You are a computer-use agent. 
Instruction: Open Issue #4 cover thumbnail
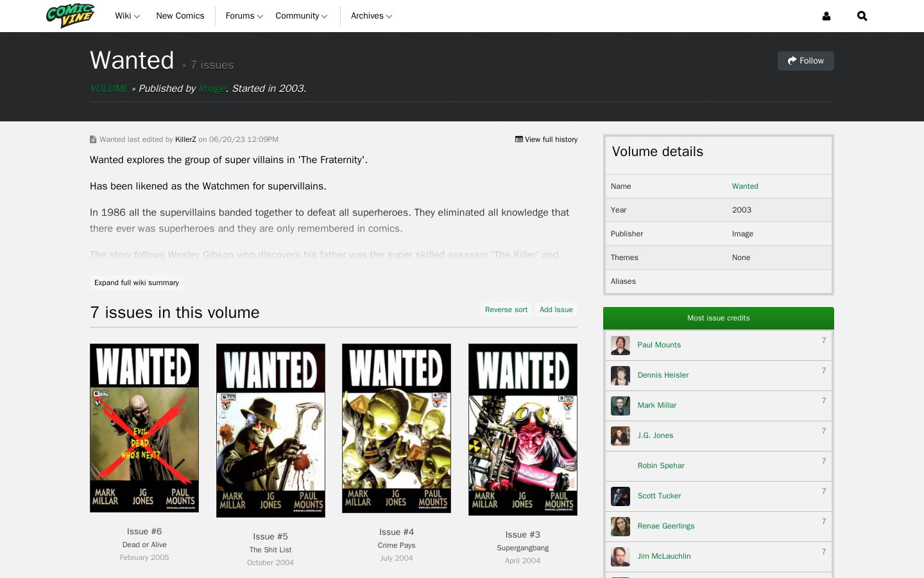[397, 428]
